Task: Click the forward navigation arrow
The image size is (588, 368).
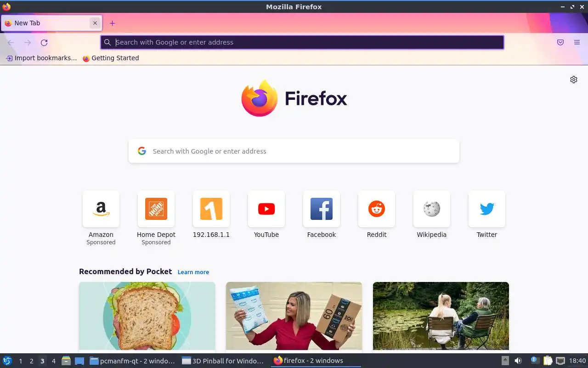Action: pyautogui.click(x=28, y=42)
